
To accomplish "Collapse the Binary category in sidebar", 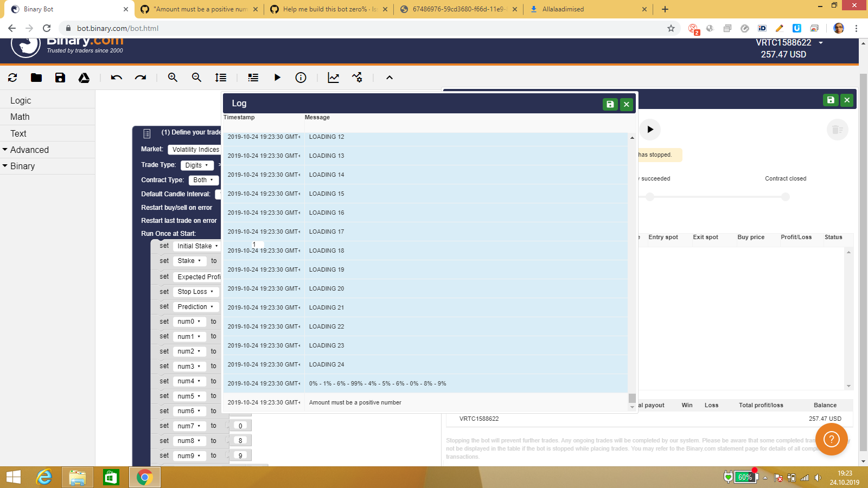I will pos(22,166).
